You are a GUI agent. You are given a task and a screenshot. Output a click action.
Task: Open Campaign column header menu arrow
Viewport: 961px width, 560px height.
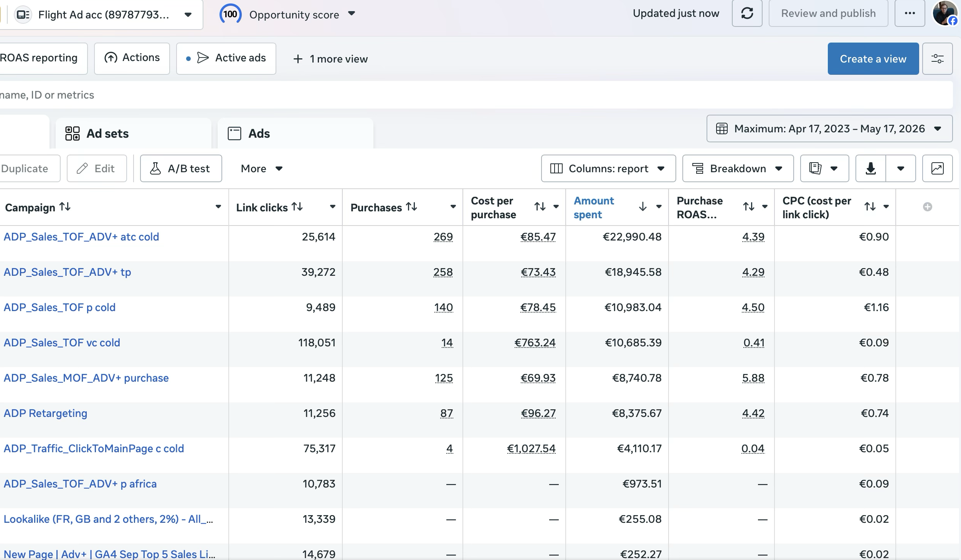(218, 207)
